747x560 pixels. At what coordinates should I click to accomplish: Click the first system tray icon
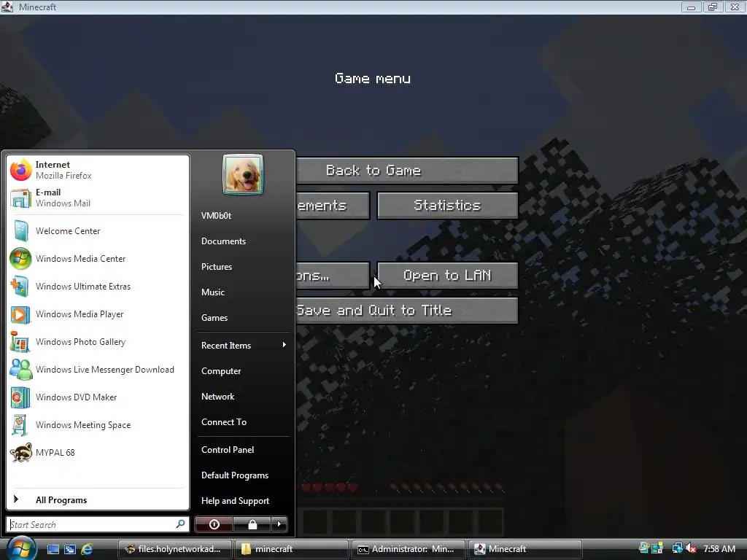(643, 548)
